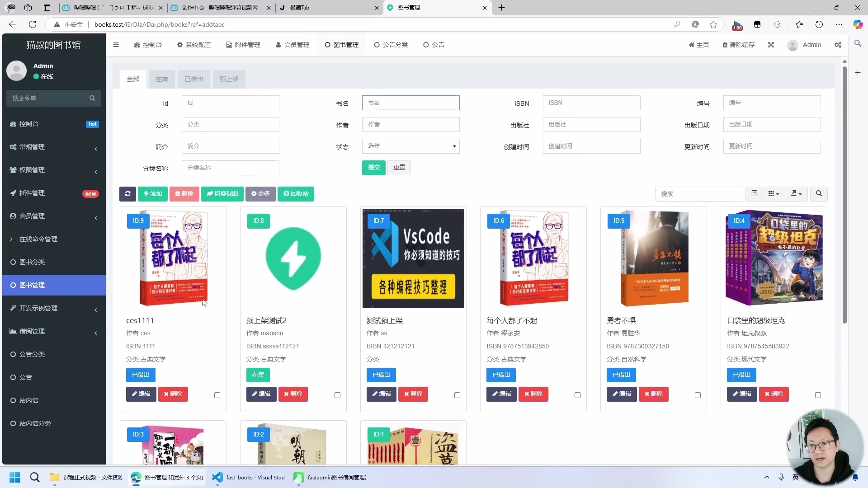Click the page vertical scrollbar
The height and width of the screenshot is (488, 868).
tap(844, 194)
